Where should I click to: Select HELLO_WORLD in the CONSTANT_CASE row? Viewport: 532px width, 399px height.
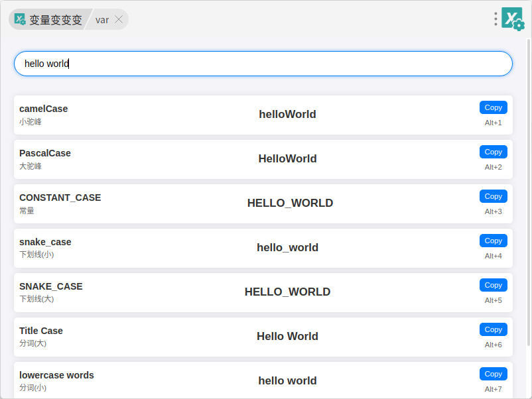(290, 203)
